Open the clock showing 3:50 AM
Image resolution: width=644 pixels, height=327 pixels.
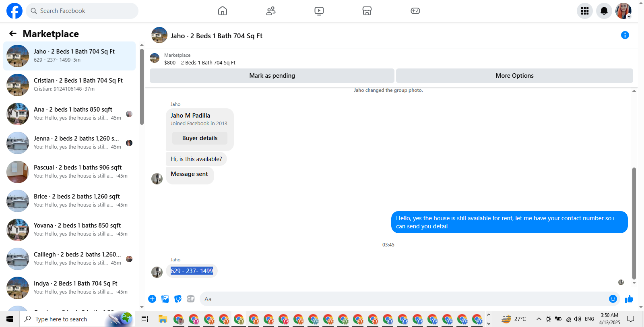coord(609,319)
